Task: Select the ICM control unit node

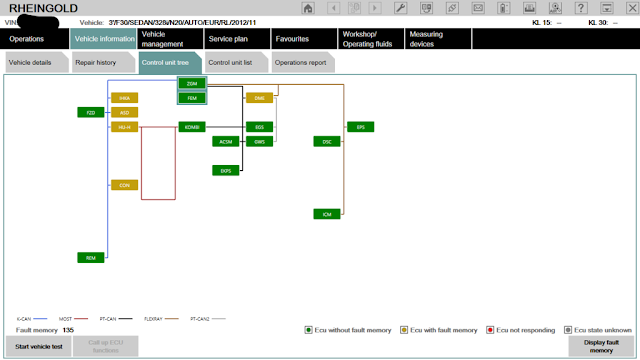Action: [x=327, y=214]
